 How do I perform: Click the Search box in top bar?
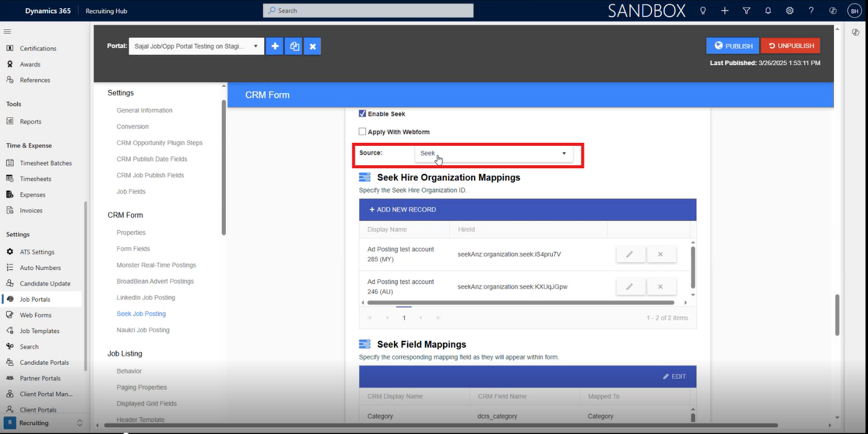pyautogui.click(x=368, y=11)
